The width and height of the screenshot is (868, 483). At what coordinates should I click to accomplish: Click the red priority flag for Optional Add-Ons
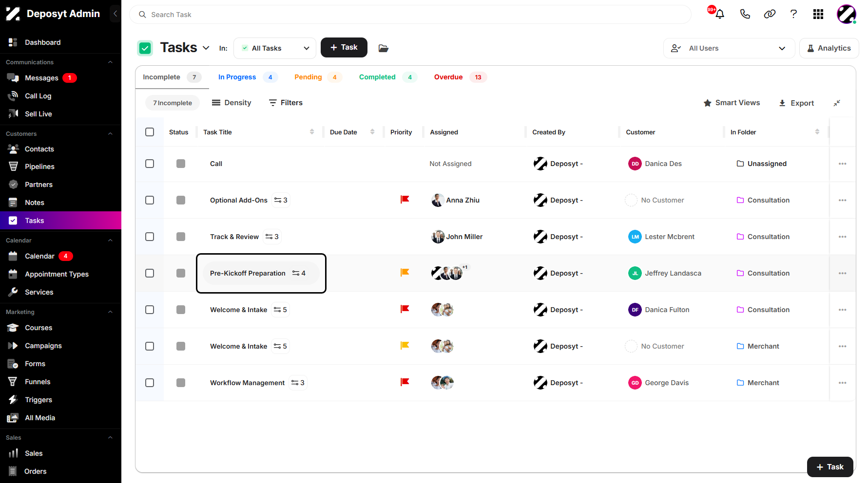405,200
